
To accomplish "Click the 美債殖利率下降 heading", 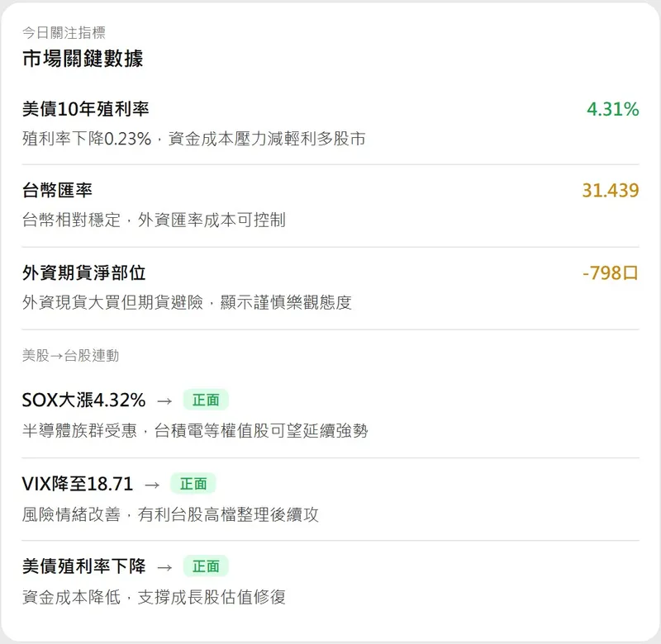I will pos(83,566).
